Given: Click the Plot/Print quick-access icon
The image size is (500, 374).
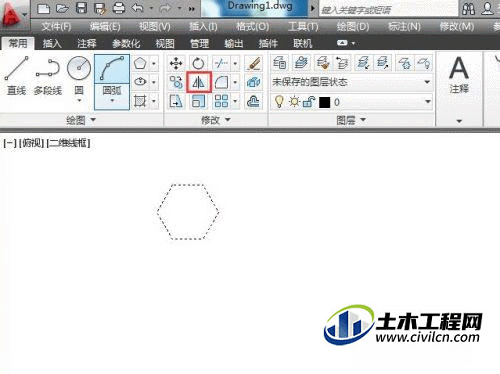Looking at the screenshot, I should point(119,8).
